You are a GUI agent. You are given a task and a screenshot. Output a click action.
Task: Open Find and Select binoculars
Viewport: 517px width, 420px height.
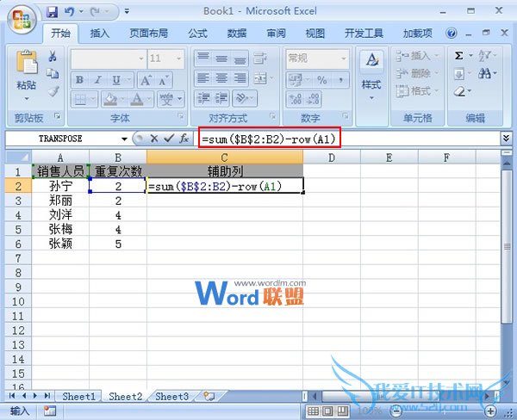pyautogui.click(x=484, y=73)
